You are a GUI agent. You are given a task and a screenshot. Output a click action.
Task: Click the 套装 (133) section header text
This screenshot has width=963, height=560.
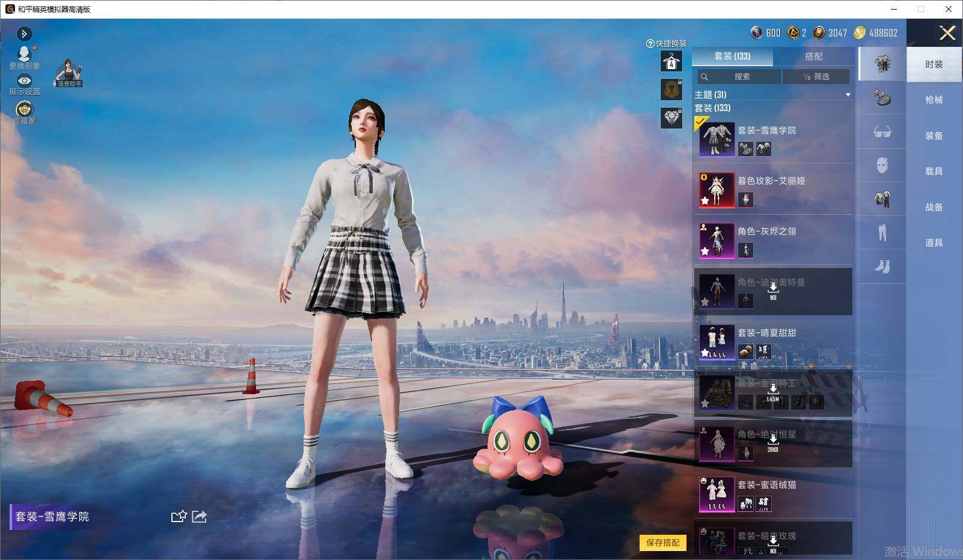(712, 108)
